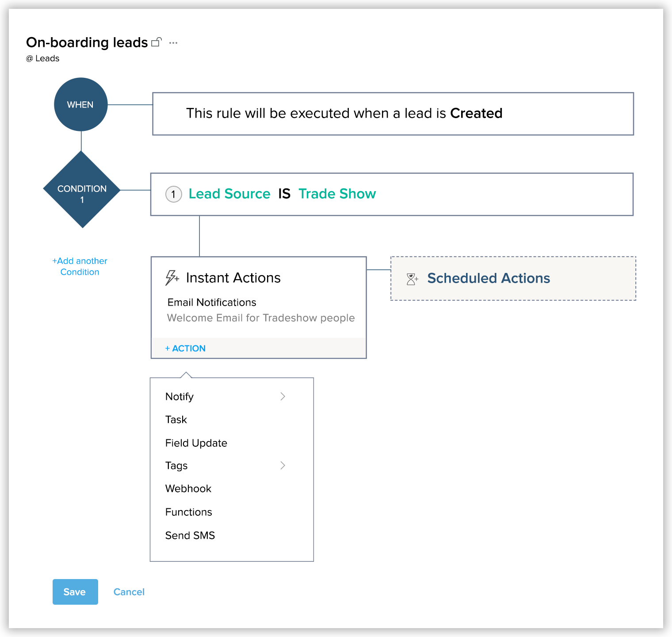Viewport: 672px width, 637px height.
Task: Select Webhook from the action menu
Action: pos(188,488)
